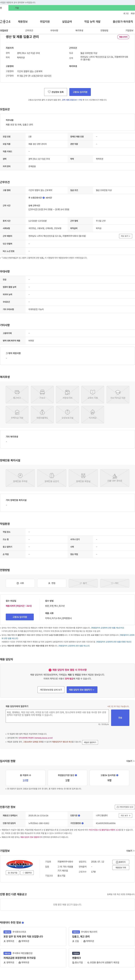
Task: Expand 더보기 next to 입사지원 현황
Action: (x=130, y=761)
